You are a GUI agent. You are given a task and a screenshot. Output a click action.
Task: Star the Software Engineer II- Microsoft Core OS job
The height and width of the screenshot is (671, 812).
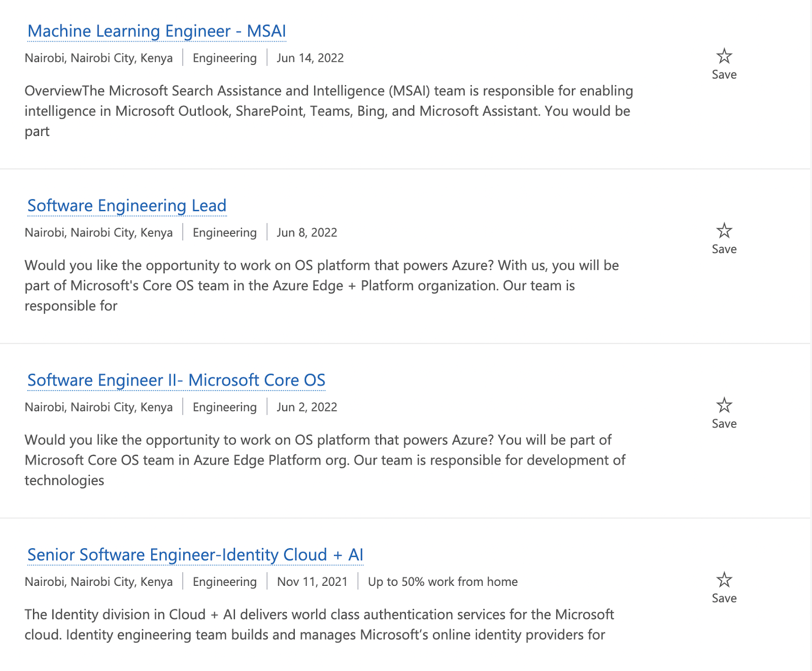pos(724,405)
